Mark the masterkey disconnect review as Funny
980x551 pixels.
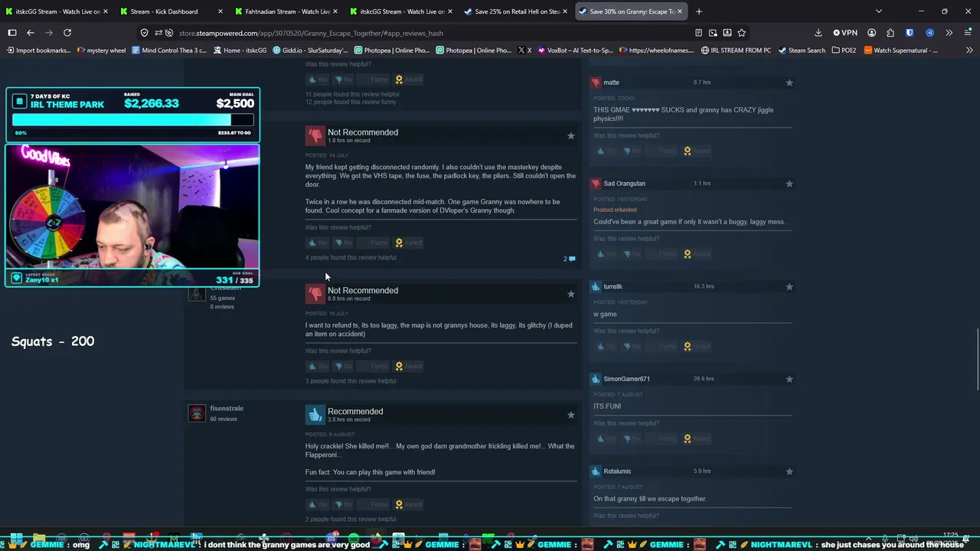click(x=375, y=243)
